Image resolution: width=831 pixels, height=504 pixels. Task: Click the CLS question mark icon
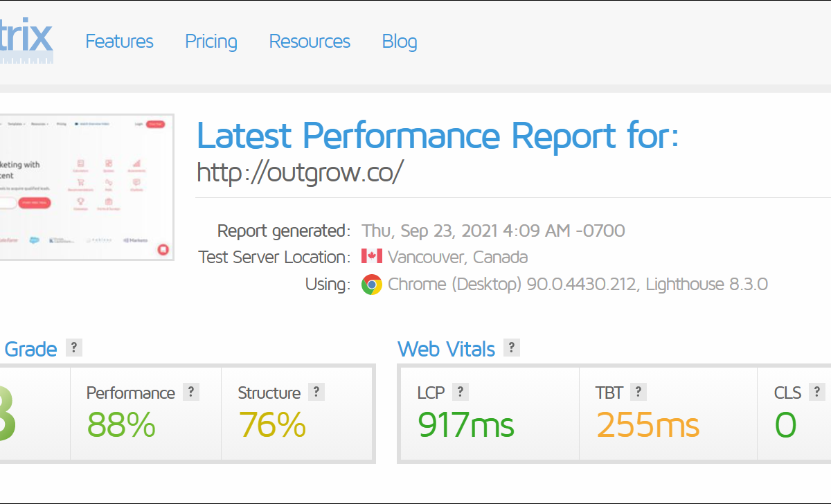tap(817, 392)
